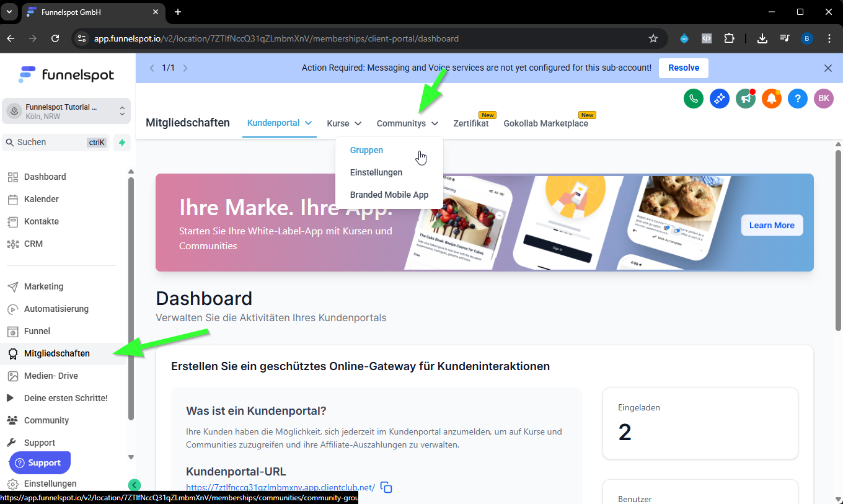Click the blue question mark help icon
843x504 pixels.
point(798,98)
